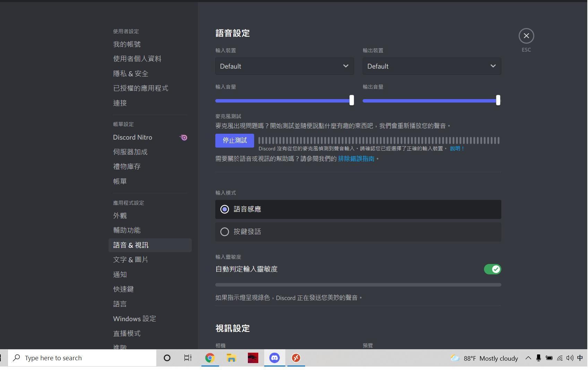Click the red remote desktop taskbar icon
The width and height of the screenshot is (588, 370).
tap(296, 358)
